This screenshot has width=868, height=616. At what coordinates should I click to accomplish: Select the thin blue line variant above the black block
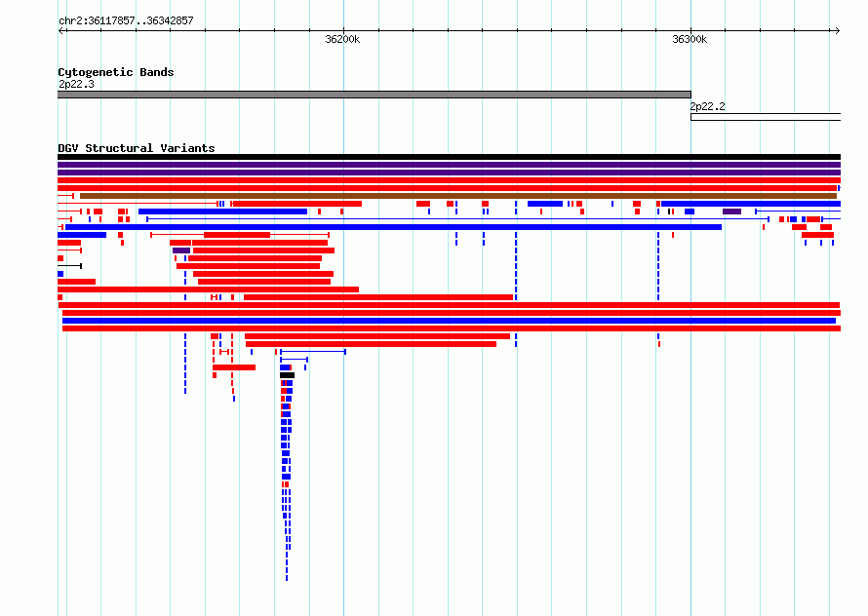[294, 360]
